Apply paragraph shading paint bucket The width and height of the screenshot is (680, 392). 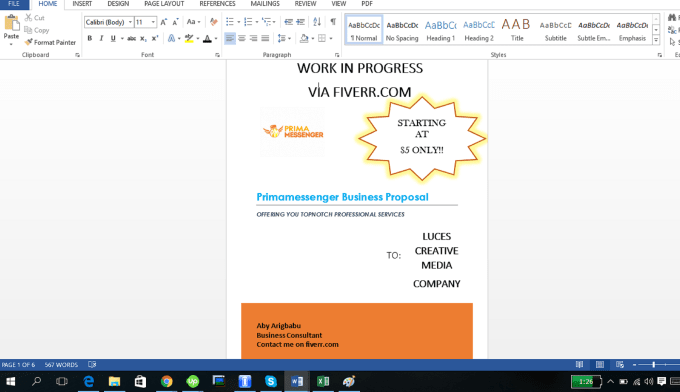(x=304, y=39)
